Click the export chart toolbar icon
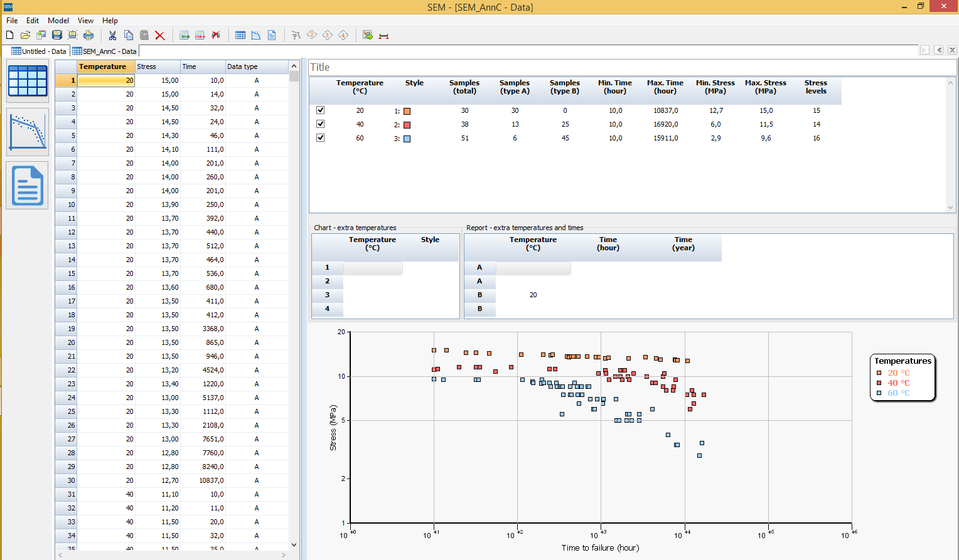The image size is (959, 560). 368,35
